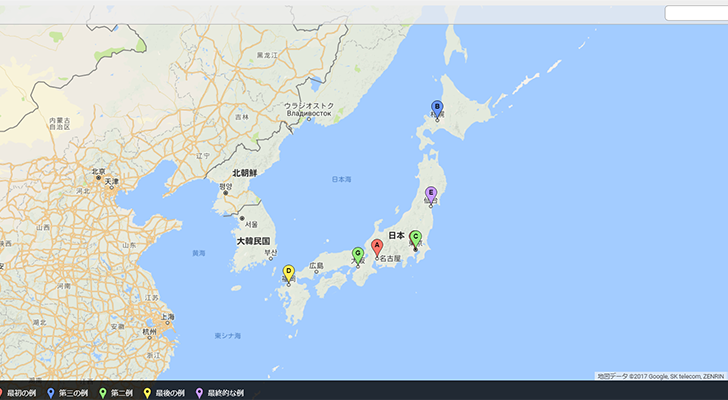
Task: Click the blue pin icon in the legend
Action: pos(50,393)
